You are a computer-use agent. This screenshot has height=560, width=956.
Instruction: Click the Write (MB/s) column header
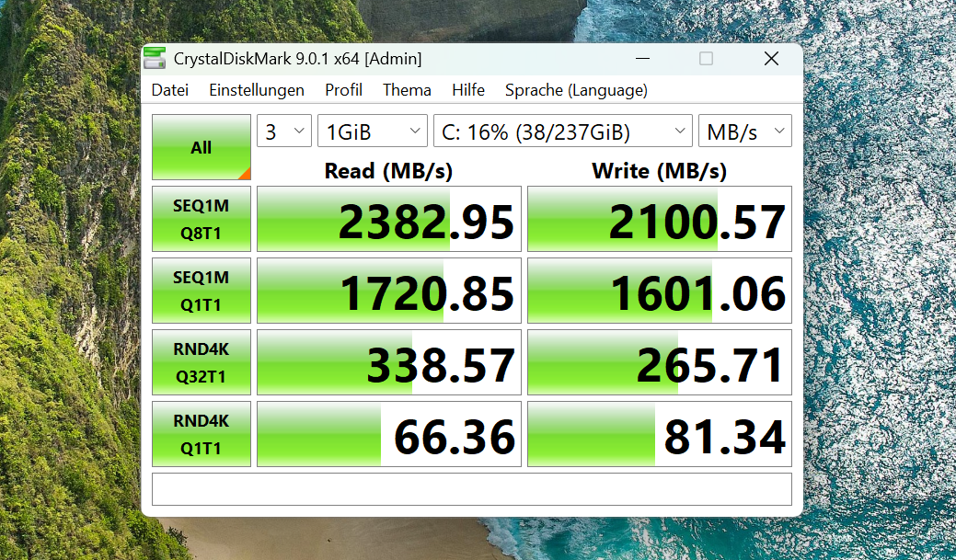(659, 171)
